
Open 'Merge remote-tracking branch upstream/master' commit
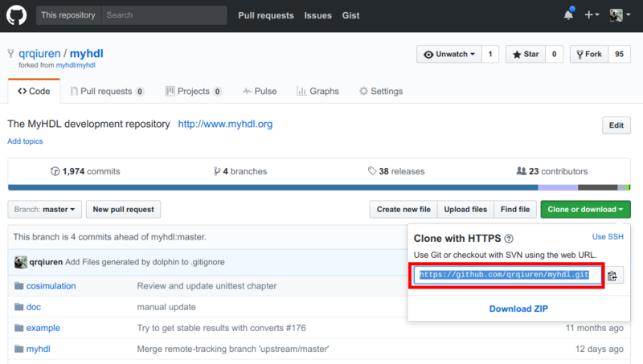[233, 349]
